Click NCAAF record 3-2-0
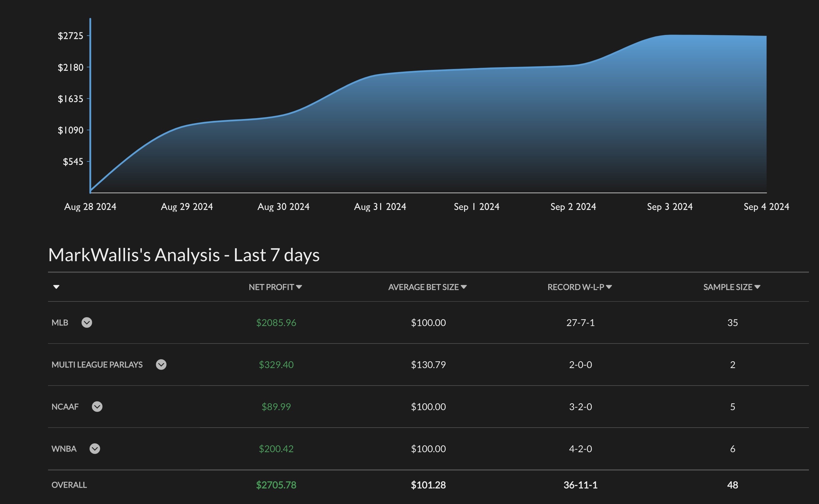The width and height of the screenshot is (819, 504). click(x=580, y=406)
